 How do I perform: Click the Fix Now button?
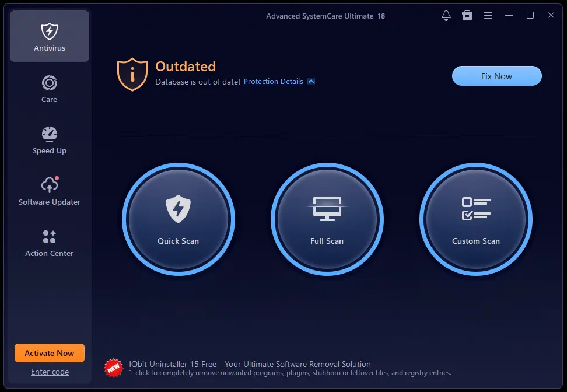pyautogui.click(x=497, y=76)
